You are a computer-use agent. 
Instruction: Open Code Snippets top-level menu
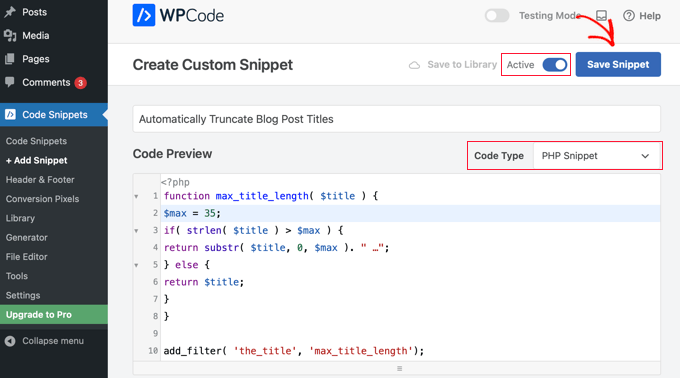[54, 114]
